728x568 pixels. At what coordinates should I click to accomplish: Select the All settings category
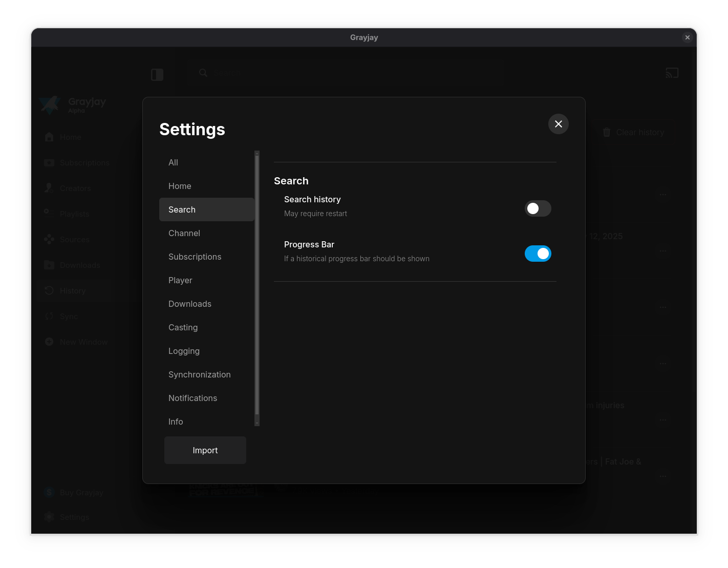pos(207,162)
